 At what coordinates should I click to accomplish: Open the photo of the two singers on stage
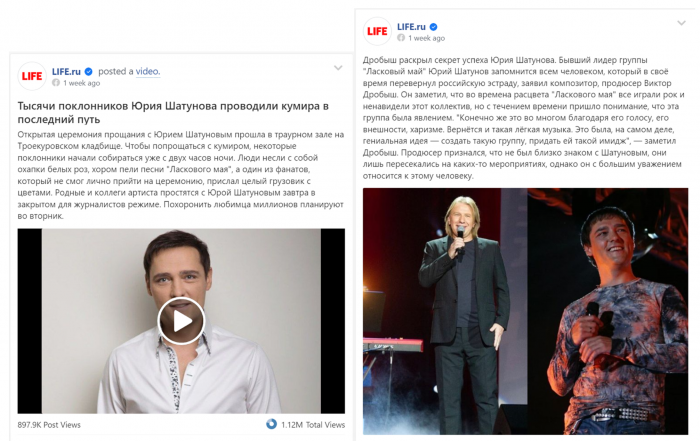point(525,311)
